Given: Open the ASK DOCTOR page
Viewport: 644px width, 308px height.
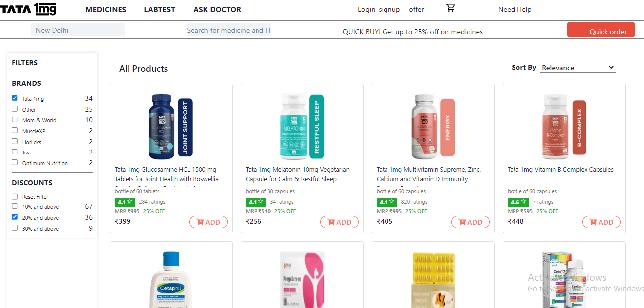Looking at the screenshot, I should [217, 9].
